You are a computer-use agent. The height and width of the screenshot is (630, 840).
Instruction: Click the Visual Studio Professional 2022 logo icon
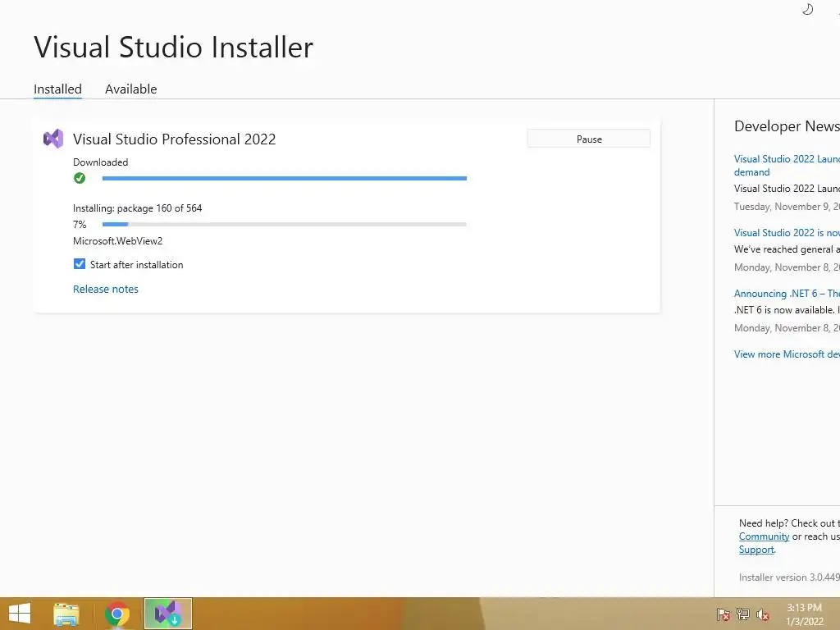[53, 139]
